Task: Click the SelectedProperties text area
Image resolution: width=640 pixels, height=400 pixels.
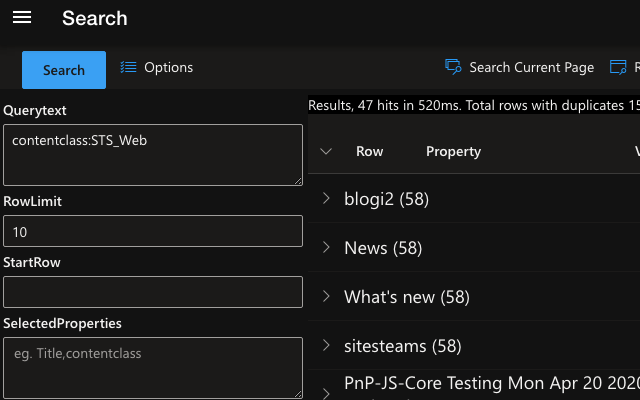Action: click(x=153, y=368)
